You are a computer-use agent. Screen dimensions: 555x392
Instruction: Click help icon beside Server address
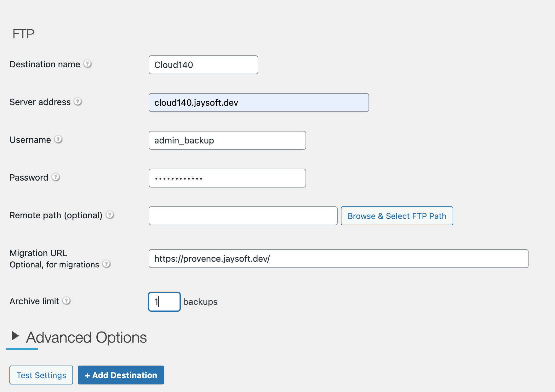78,102
